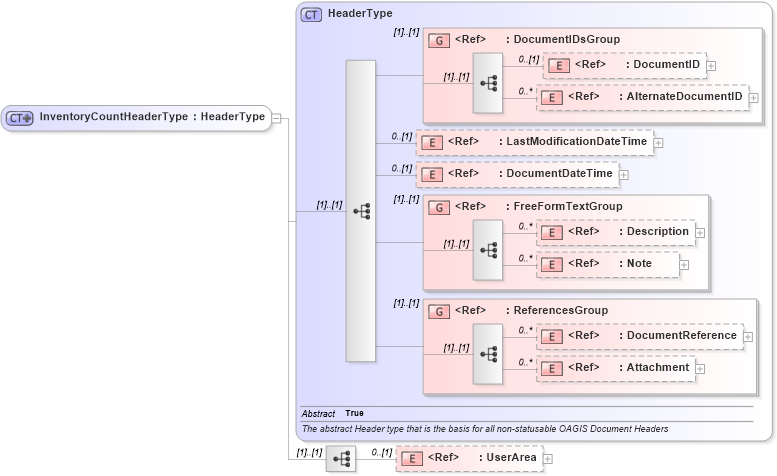Select the FreeFormTextGroup label

[x=568, y=206]
